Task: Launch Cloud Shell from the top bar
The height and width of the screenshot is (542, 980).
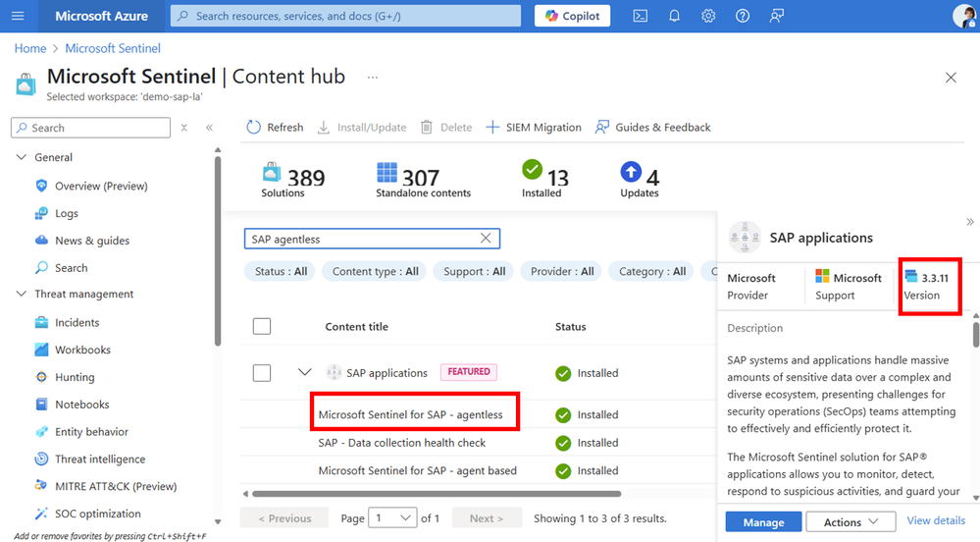Action: 640,16
